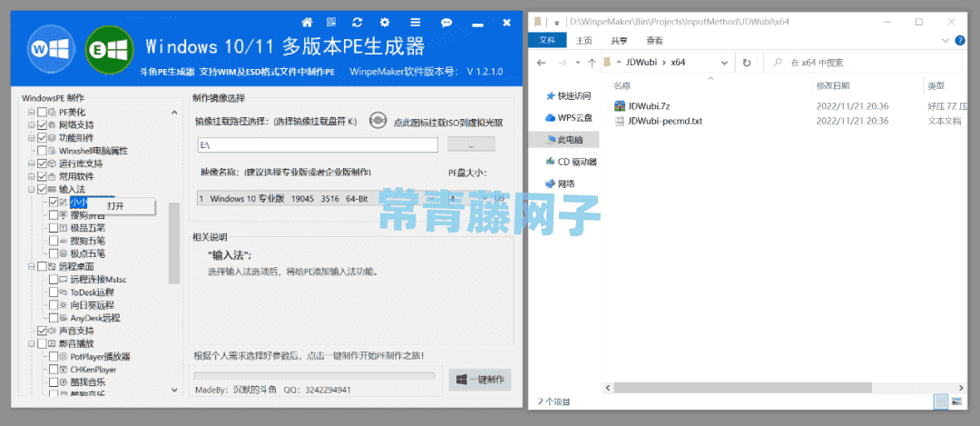Collapse the 影音播放 tree node

[31, 343]
